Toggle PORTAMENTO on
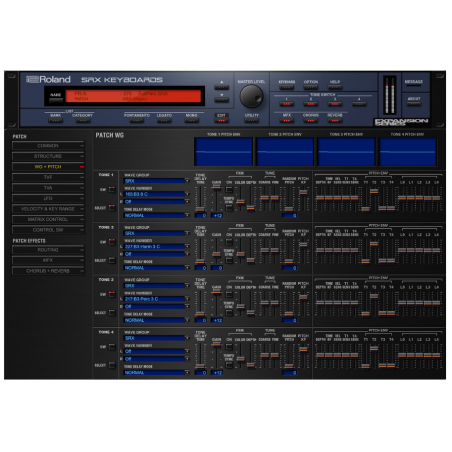 137,120
